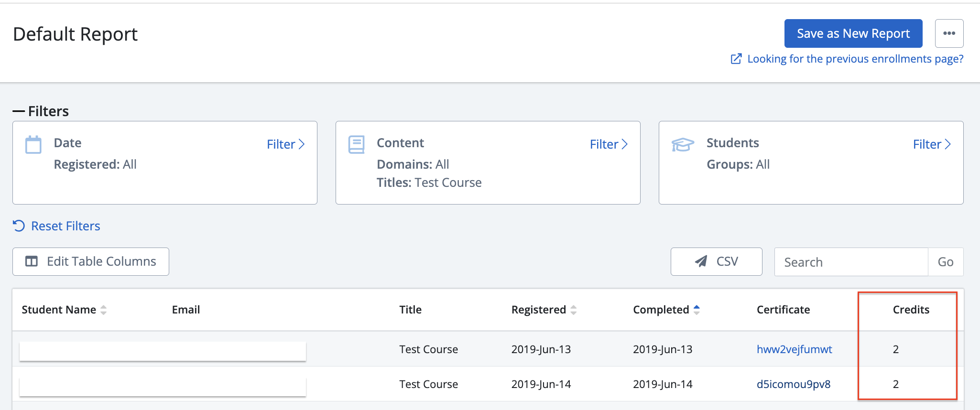Export report using the CSV button
Viewport: 980px width, 410px height.
pos(716,261)
